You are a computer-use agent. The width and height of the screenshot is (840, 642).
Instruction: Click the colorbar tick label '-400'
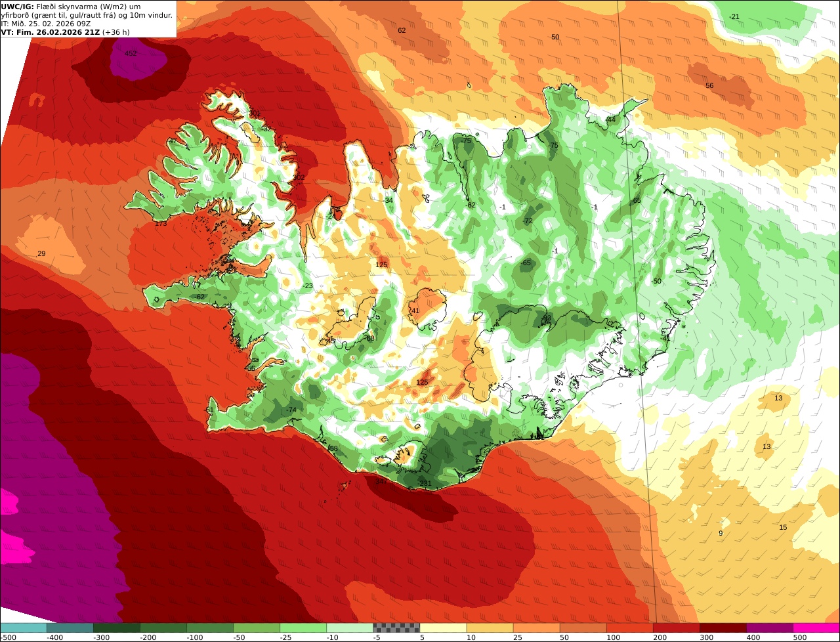[x=54, y=637]
